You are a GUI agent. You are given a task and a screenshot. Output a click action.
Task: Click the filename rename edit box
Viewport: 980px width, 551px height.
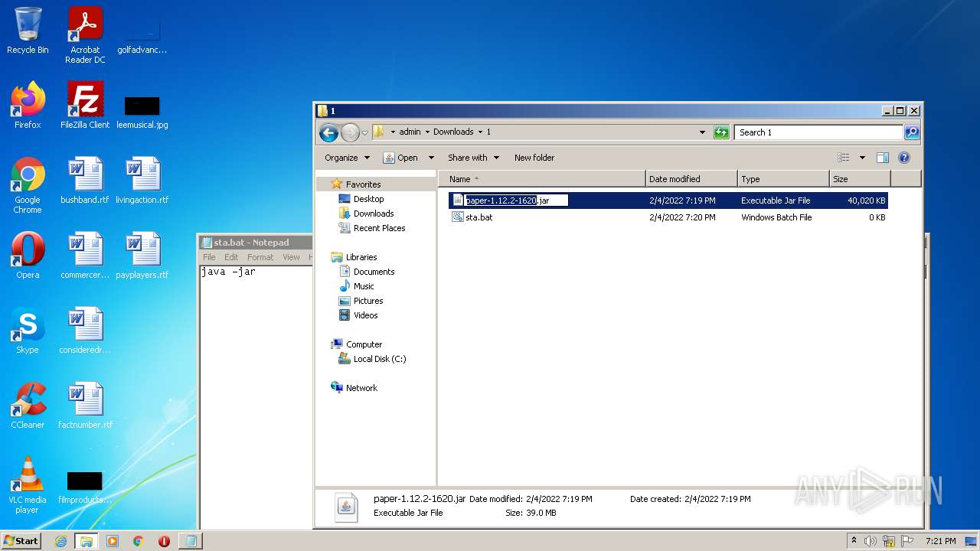[516, 201]
